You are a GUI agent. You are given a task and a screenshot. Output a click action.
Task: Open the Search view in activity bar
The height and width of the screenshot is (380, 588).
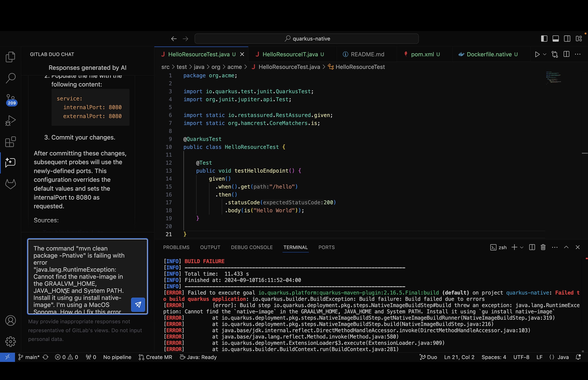coord(10,78)
